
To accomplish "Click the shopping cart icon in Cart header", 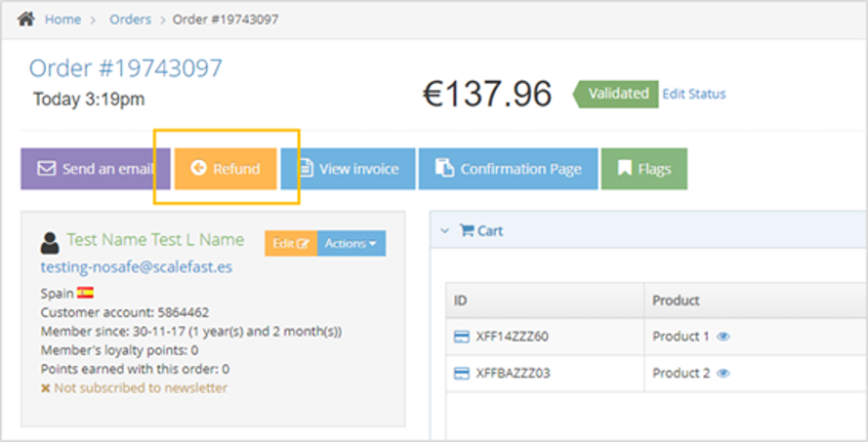I will (466, 231).
